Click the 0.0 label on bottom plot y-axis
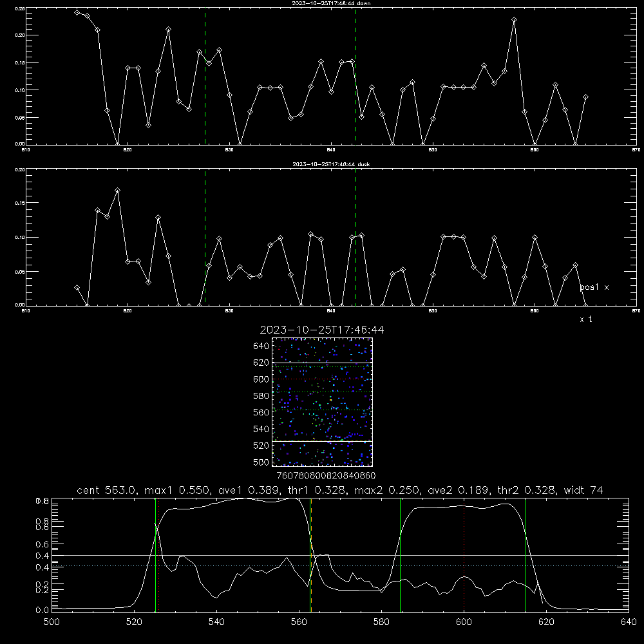 point(42,611)
